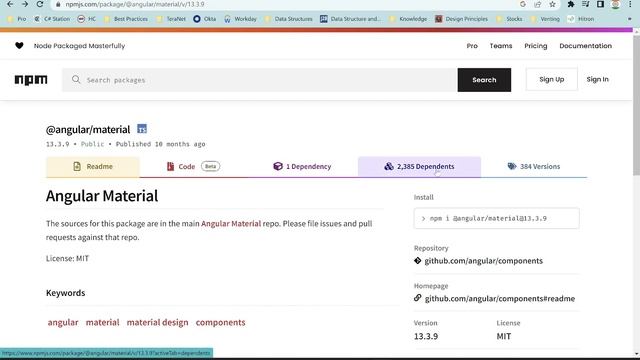Click the npm logo
Screen dimensions: 640x360
31,80
